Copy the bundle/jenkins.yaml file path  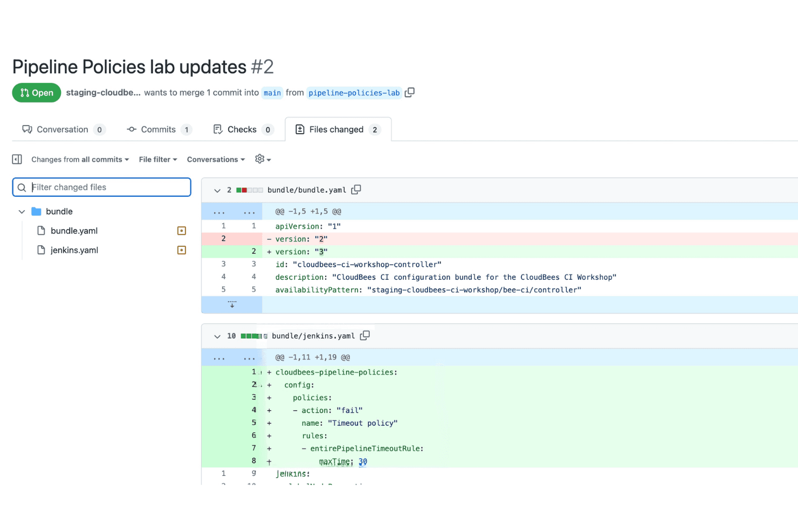point(365,335)
